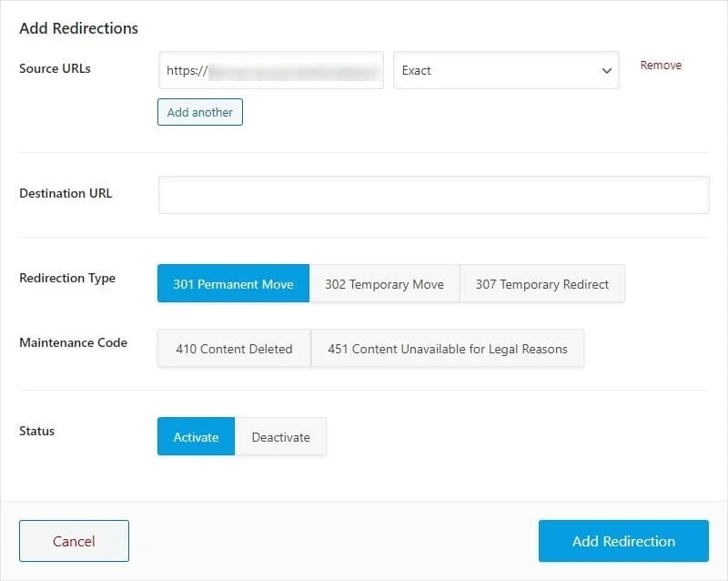Image resolution: width=728 pixels, height=581 pixels.
Task: Click the Source URL input field
Action: coord(270,70)
